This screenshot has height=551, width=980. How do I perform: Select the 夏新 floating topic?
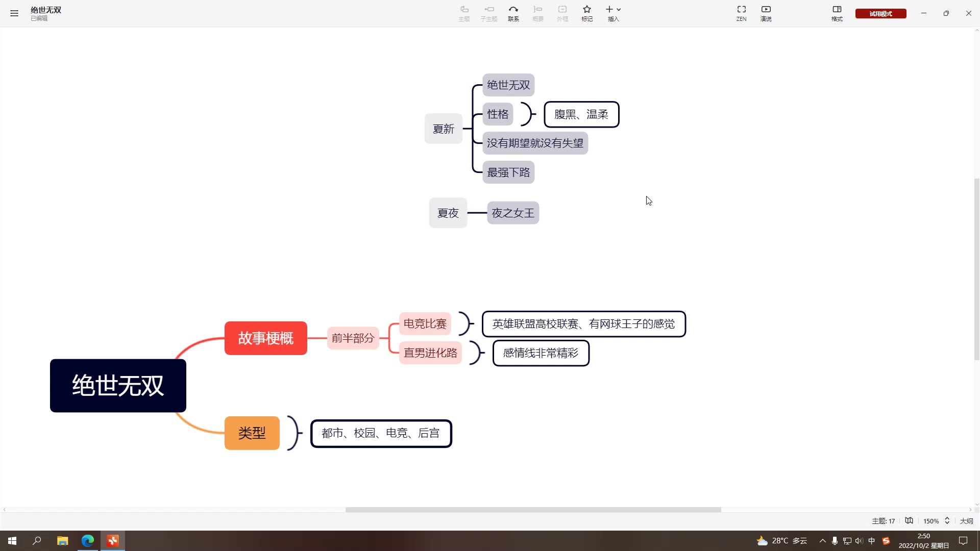coord(444,129)
